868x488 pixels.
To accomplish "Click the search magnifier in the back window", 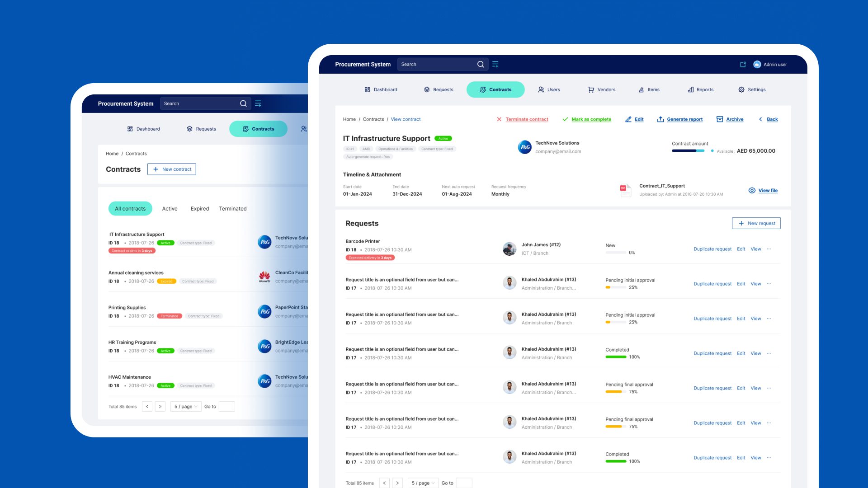I will tap(243, 103).
